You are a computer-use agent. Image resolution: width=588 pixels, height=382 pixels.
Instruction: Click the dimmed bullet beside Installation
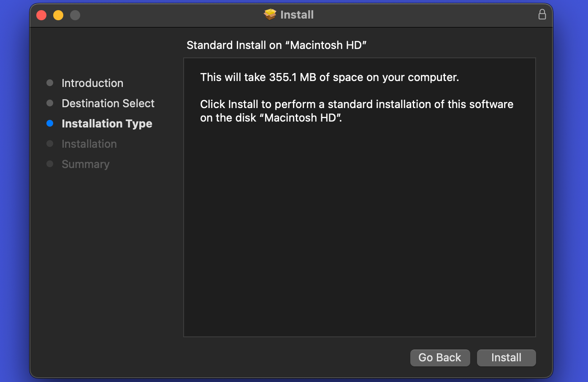pyautogui.click(x=50, y=144)
